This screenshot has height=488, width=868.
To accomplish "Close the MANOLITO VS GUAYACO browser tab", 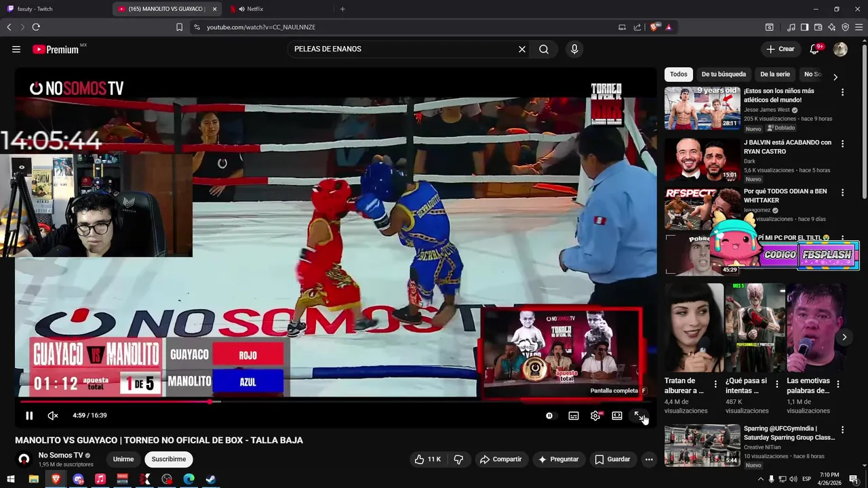I will [215, 9].
